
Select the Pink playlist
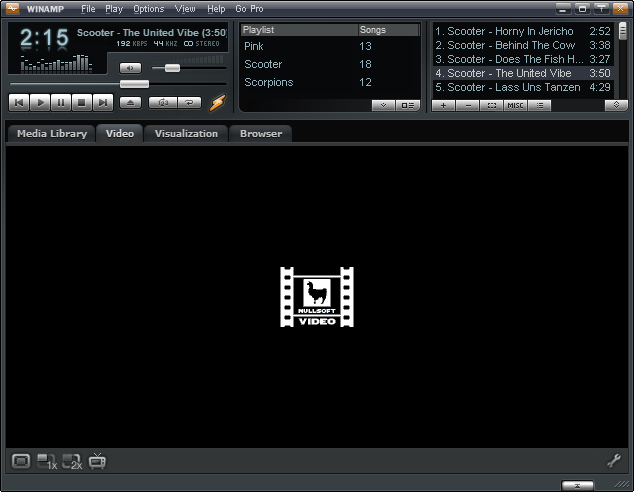(x=330, y=46)
